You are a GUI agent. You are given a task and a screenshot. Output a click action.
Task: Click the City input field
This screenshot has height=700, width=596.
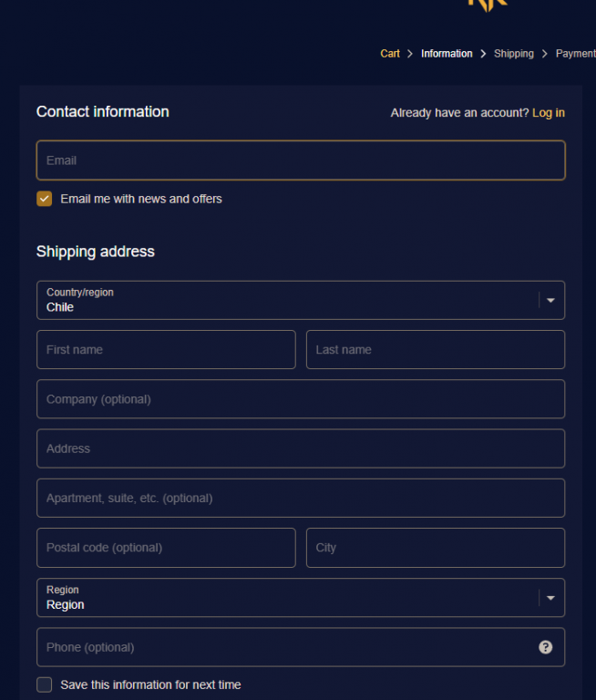click(x=436, y=548)
